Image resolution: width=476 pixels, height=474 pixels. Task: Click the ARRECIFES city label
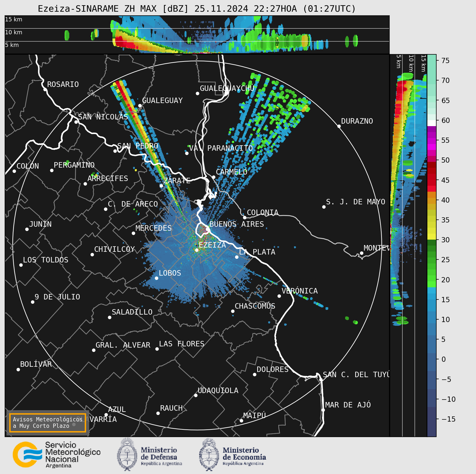[x=108, y=179]
